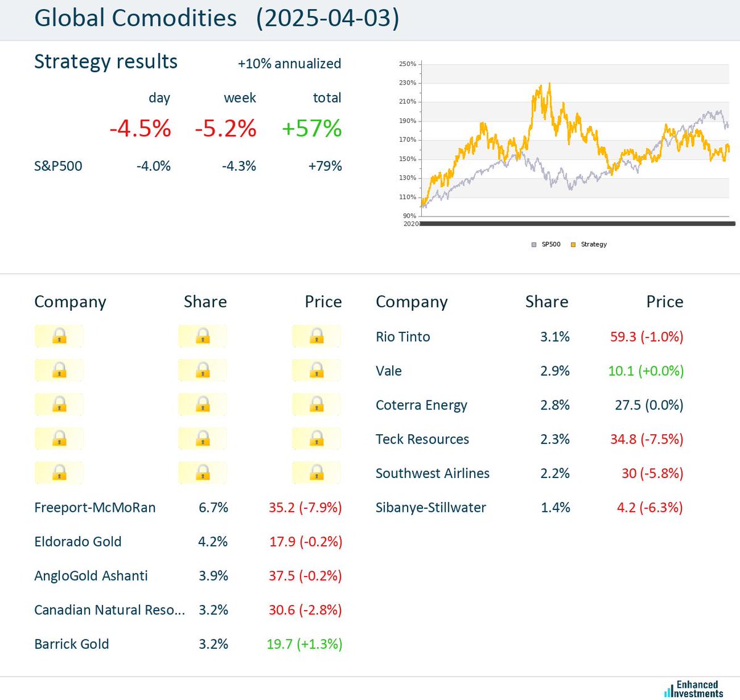Click Teck Resources company name
The height and width of the screenshot is (700, 740).
pos(422,439)
